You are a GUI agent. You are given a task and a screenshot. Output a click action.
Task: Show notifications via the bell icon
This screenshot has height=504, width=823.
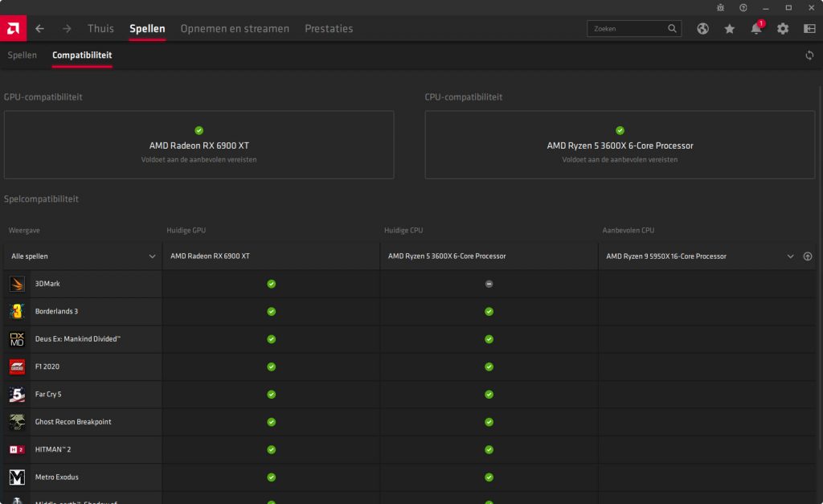[x=755, y=29]
